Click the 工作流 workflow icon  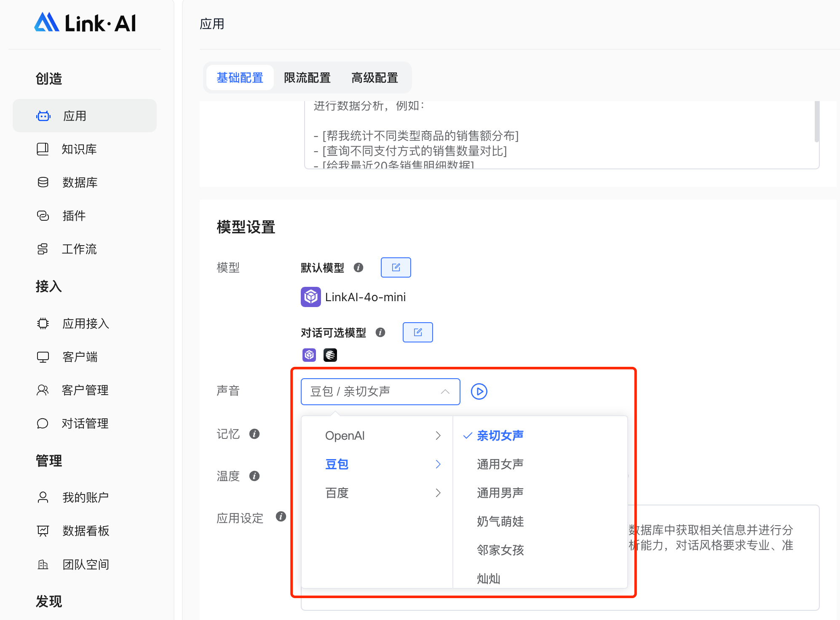[43, 249]
